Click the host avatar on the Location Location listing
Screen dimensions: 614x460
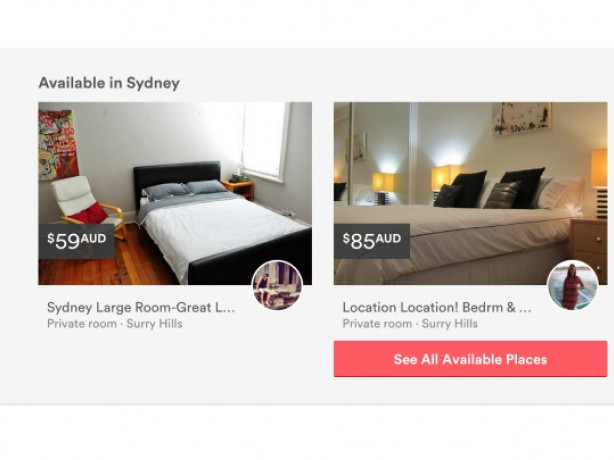(572, 285)
